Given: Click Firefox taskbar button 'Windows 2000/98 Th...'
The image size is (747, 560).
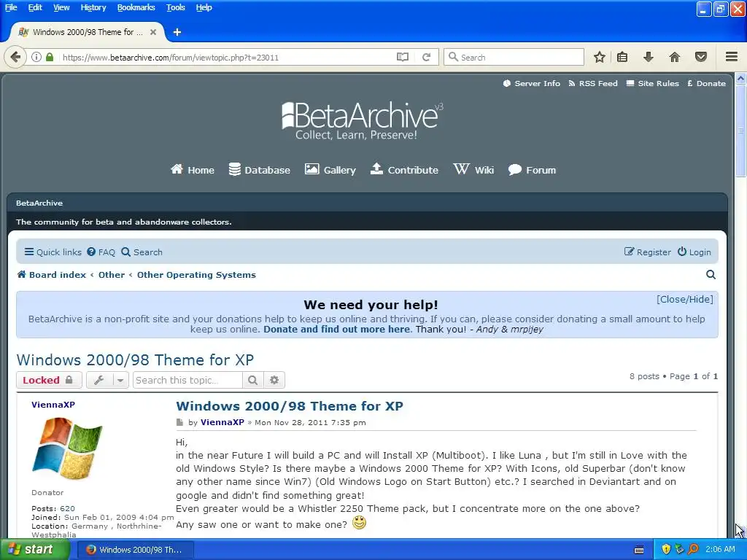Looking at the screenshot, I should (135, 550).
